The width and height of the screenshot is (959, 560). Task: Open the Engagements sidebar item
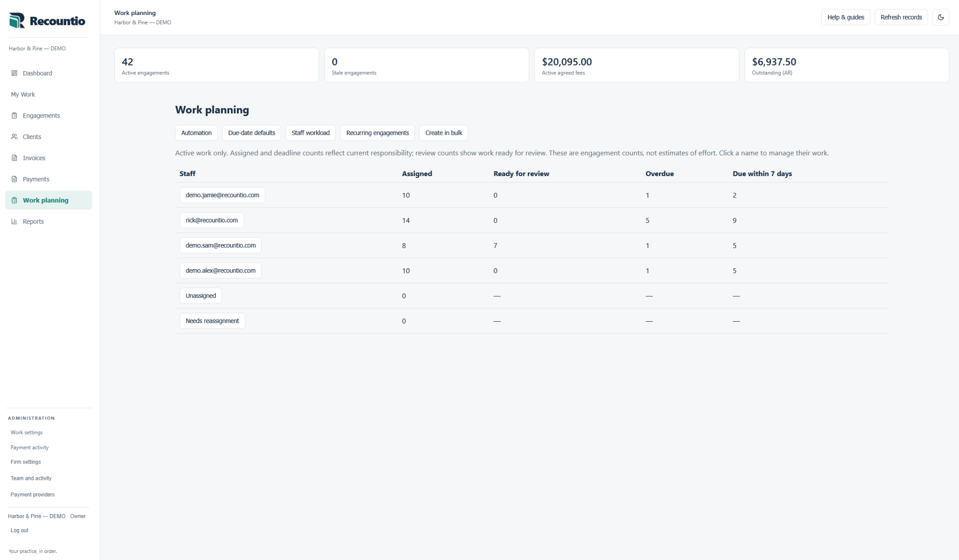[49, 116]
